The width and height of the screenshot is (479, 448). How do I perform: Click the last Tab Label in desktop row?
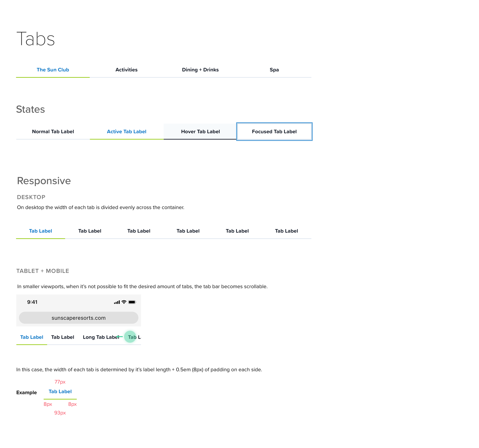(286, 231)
